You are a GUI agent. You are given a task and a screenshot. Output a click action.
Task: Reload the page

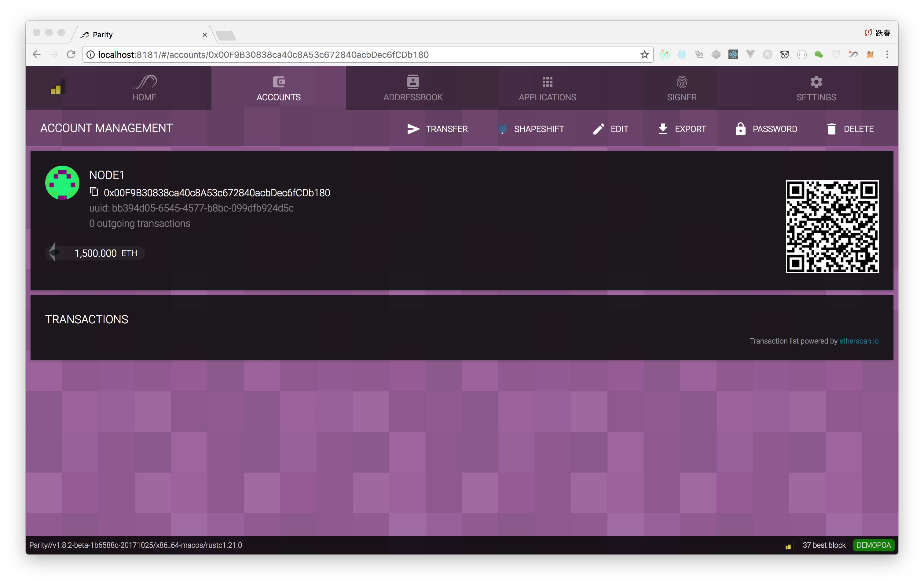click(x=71, y=54)
